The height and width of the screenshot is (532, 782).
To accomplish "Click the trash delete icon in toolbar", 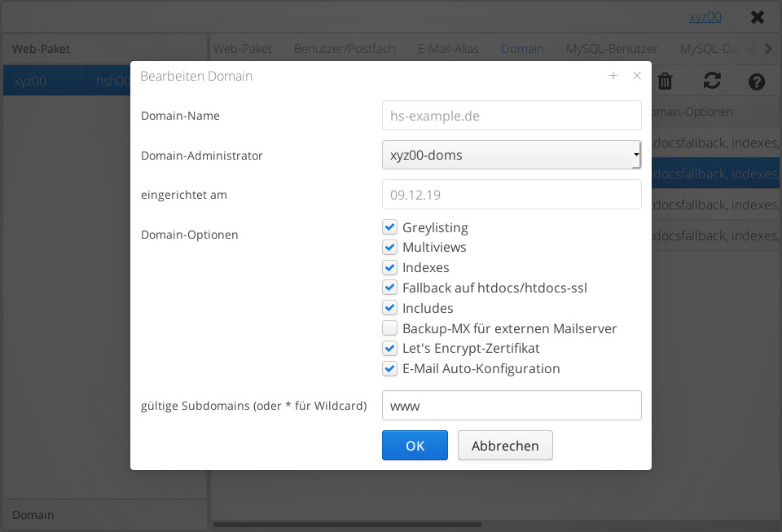I will tap(665, 81).
